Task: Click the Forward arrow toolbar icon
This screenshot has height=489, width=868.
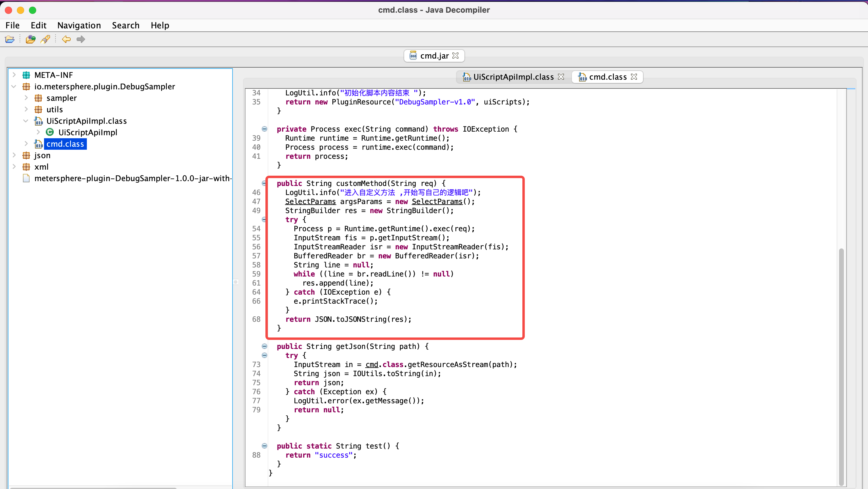Action: [x=81, y=39]
